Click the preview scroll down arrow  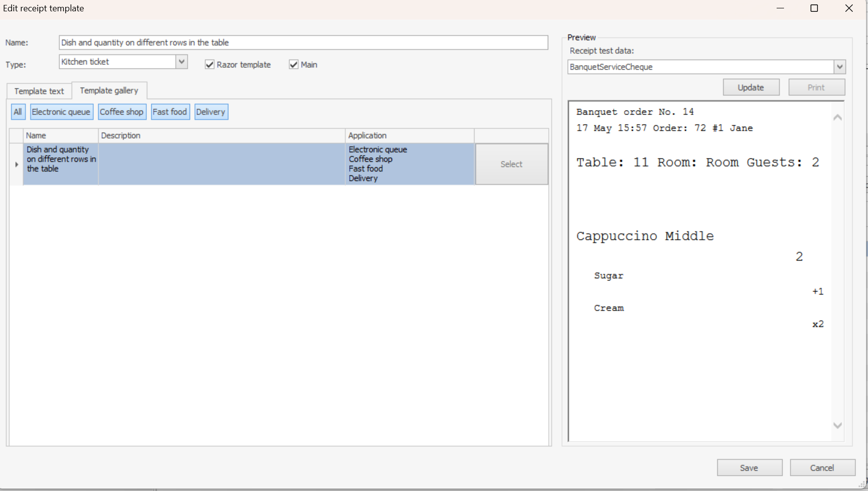click(838, 425)
